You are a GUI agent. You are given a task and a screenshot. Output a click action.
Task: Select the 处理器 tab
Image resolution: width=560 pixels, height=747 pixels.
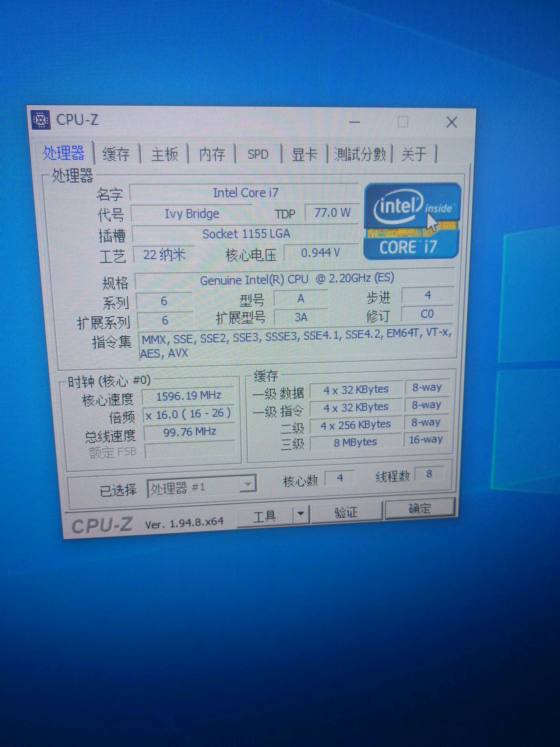click(x=64, y=153)
